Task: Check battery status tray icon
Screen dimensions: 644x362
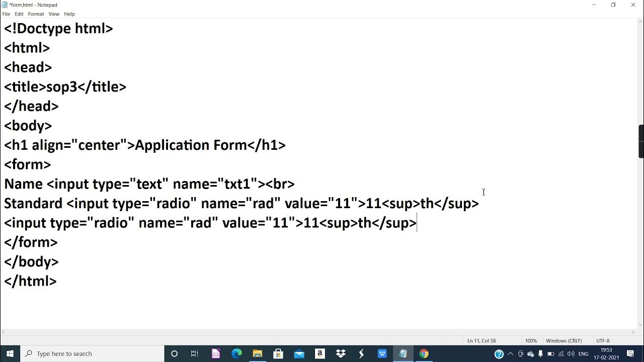Action: (x=551, y=354)
